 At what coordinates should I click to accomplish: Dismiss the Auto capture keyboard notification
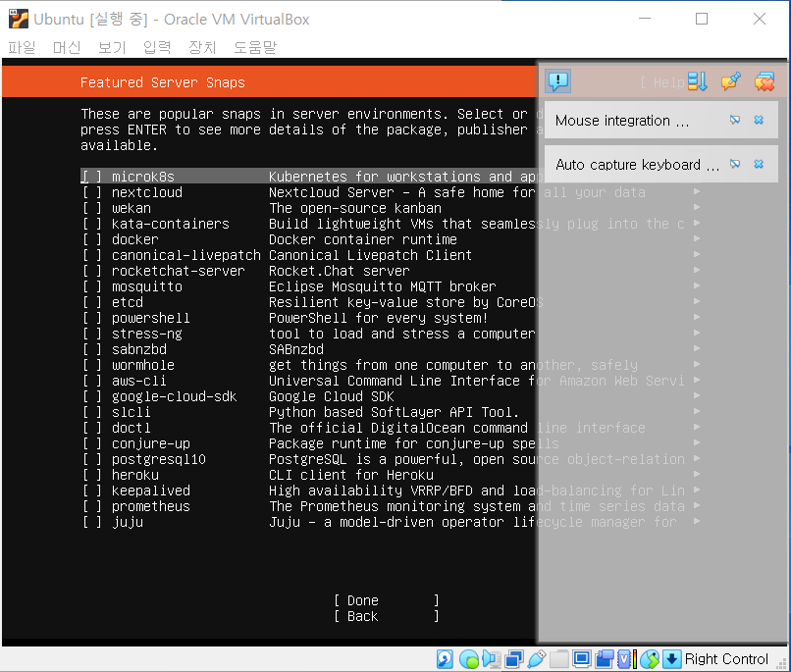(759, 164)
